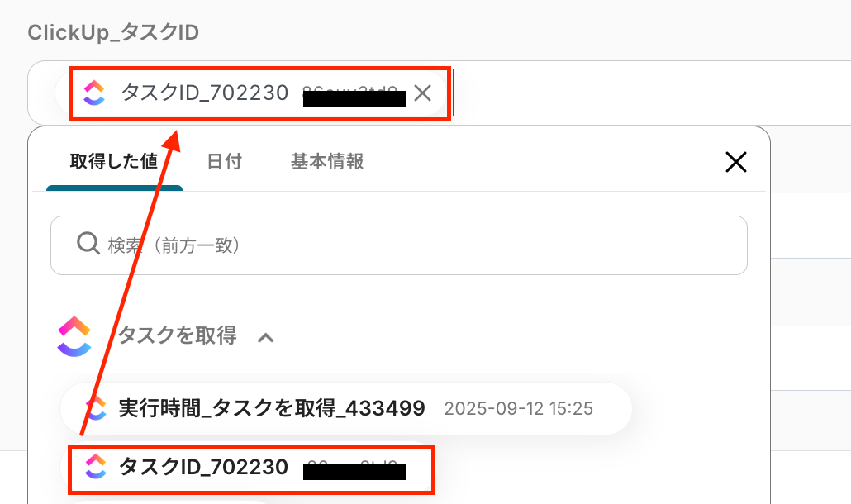Collapse the タスクを取得 section chevron
The width and height of the screenshot is (851, 504).
pyautogui.click(x=265, y=337)
